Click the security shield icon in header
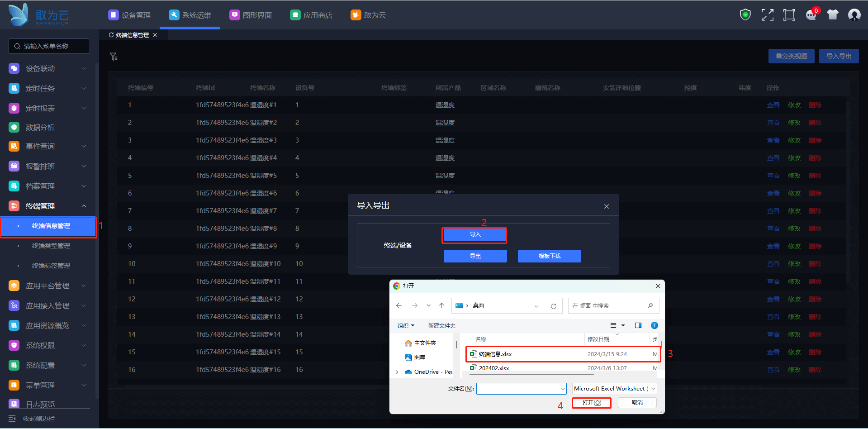The height and width of the screenshot is (429, 868). click(745, 15)
